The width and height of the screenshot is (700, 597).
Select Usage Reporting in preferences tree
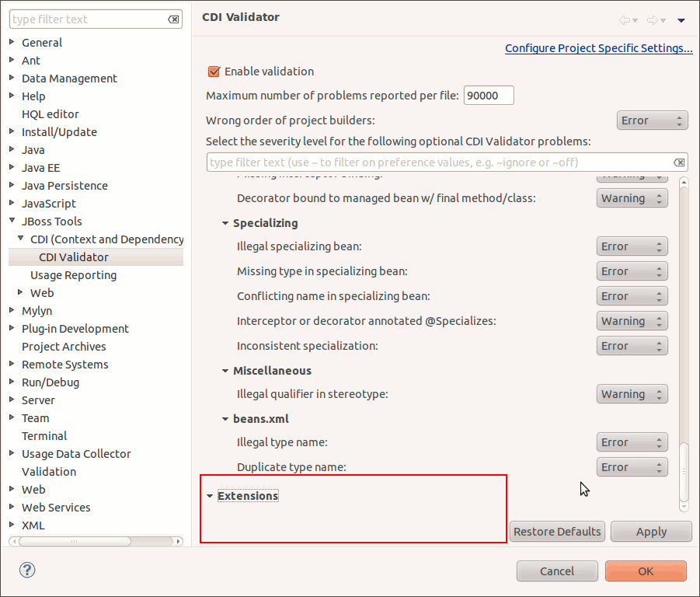(73, 275)
